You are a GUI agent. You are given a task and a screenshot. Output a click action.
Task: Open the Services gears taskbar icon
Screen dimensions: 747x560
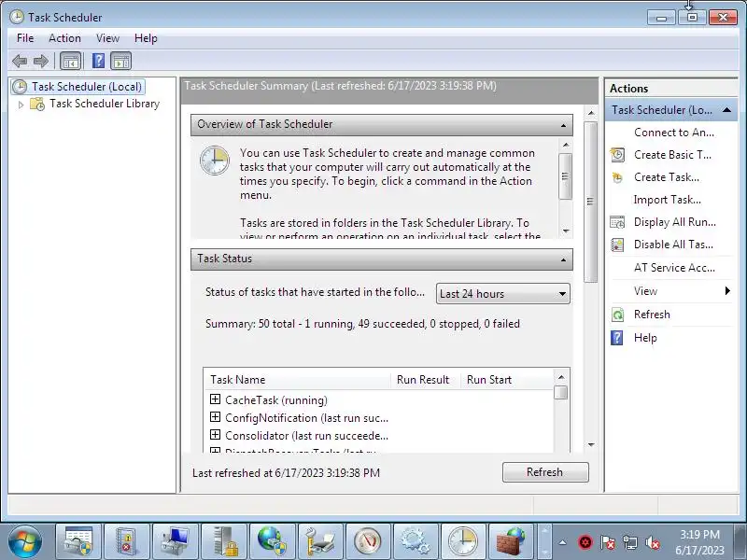(x=415, y=541)
